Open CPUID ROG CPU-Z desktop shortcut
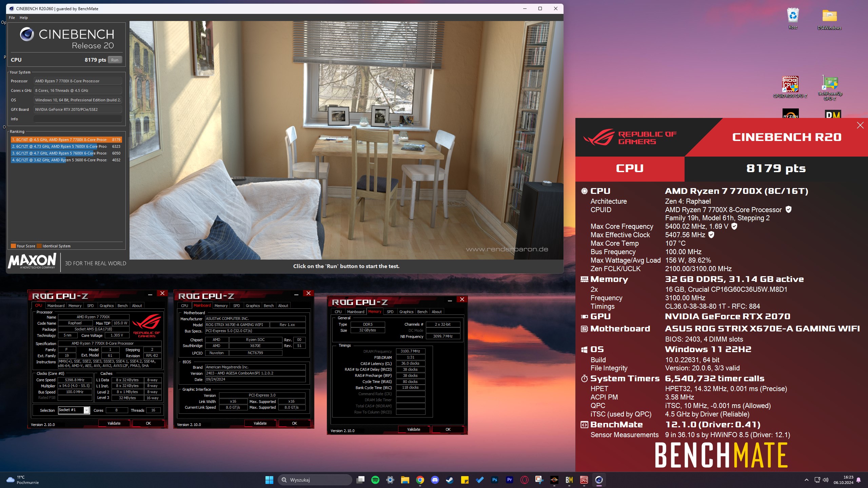Screen dimensions: 868x488 point(790,87)
